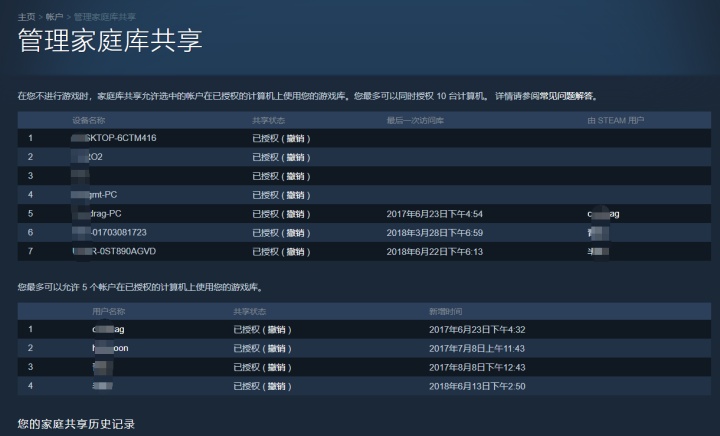Revoke authorization for device row 2 O2
Image resolution: width=720 pixels, height=436 pixels.
tap(295, 157)
